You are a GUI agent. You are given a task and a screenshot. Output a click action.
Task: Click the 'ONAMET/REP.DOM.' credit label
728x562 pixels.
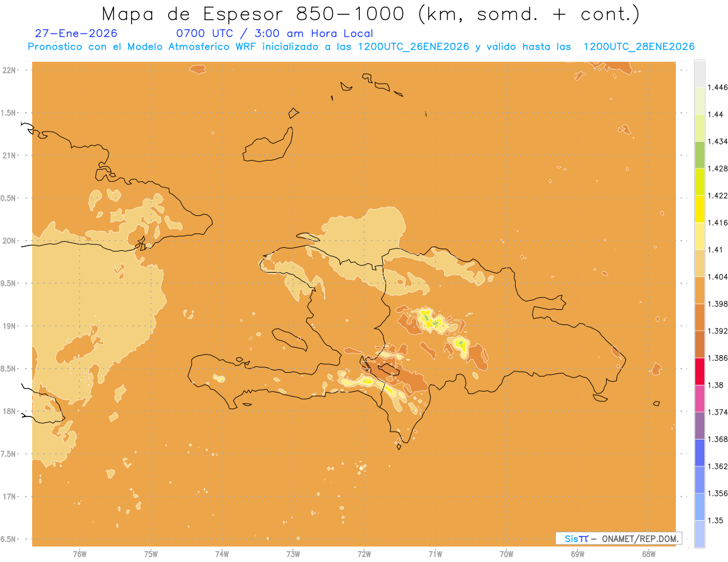(639, 538)
